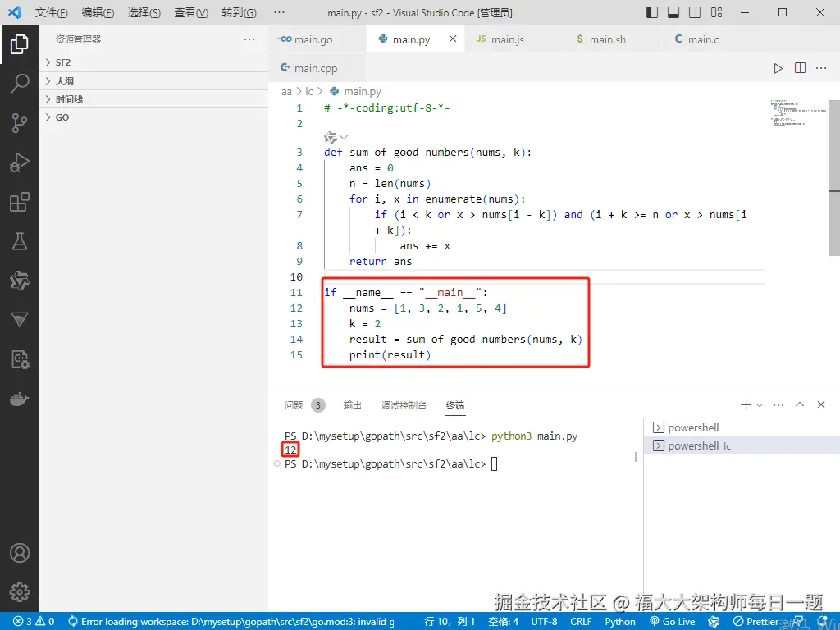Click the Error loading workspace status message
Screen dimensions: 840x630
231,622
